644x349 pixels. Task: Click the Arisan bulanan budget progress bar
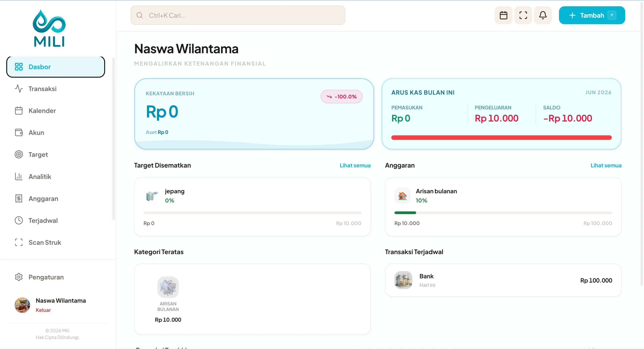(503, 213)
